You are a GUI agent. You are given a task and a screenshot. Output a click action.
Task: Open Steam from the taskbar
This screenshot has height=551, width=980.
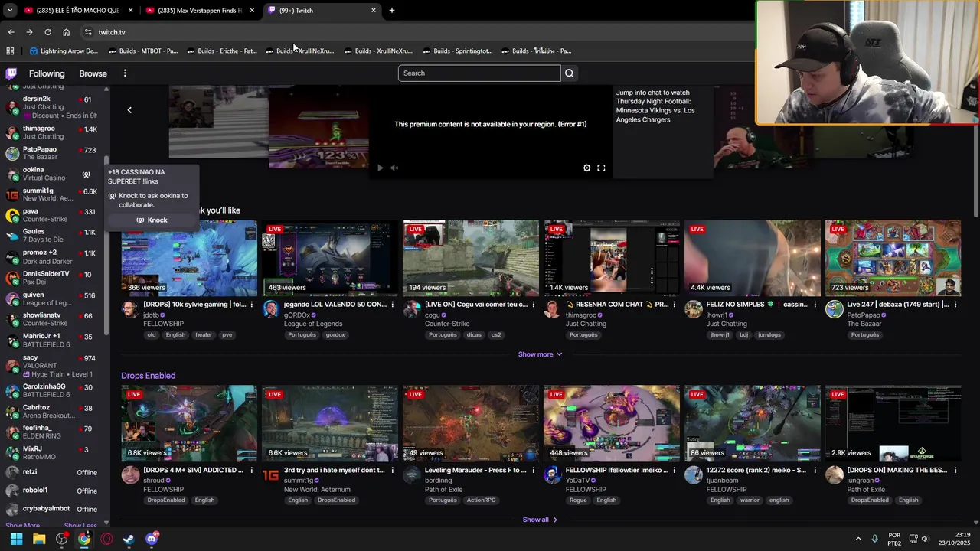pos(129,539)
